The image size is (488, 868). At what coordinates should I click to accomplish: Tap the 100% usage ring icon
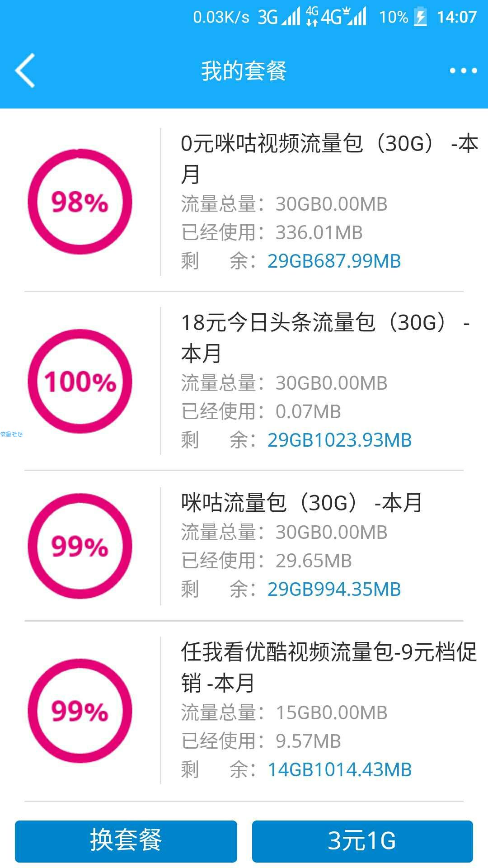pos(80,381)
